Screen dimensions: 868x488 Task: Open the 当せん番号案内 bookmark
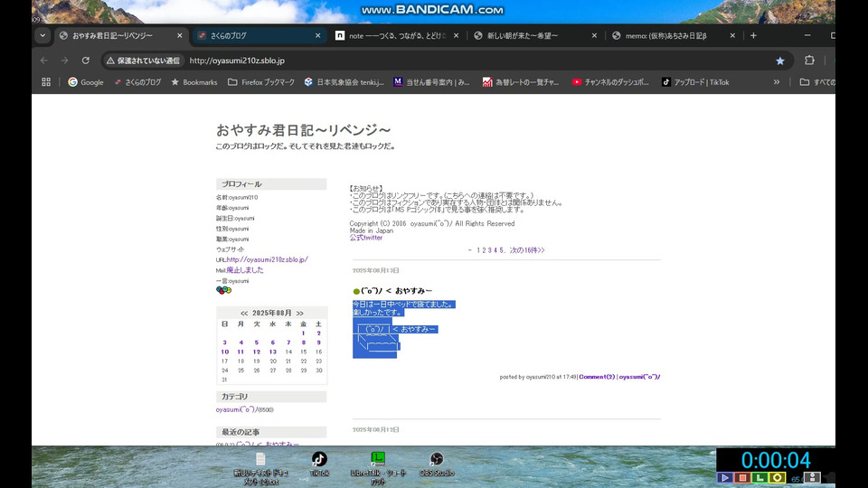[x=431, y=82]
